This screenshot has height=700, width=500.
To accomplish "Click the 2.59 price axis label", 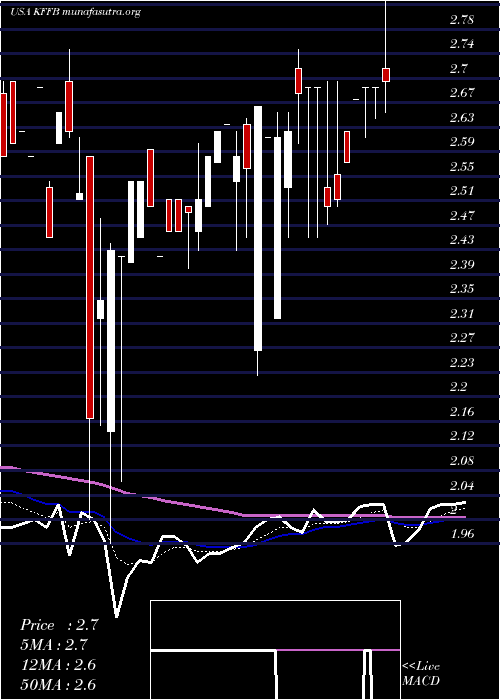I will 462,142.
